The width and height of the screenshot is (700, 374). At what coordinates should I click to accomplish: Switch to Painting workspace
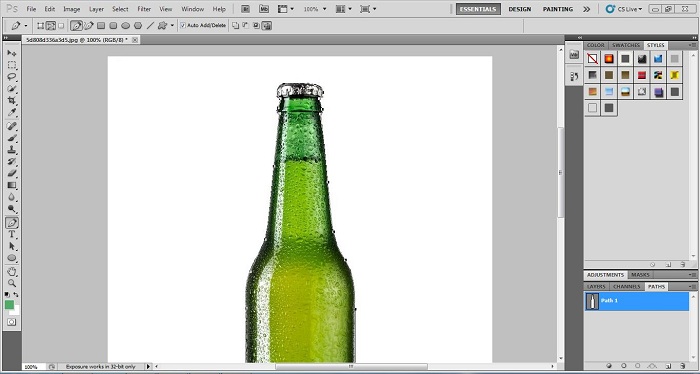(558, 9)
